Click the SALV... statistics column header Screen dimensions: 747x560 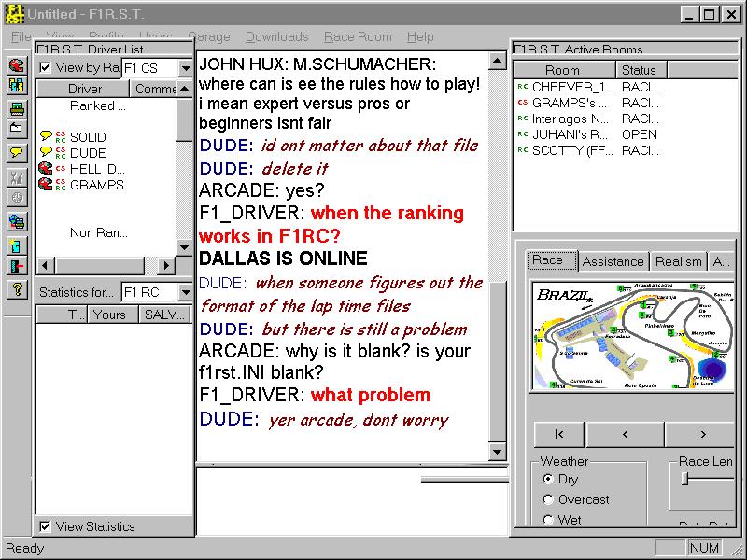tap(164, 315)
